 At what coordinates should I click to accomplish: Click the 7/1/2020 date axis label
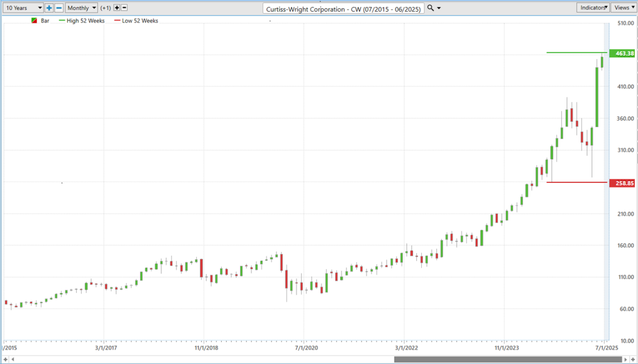pos(307,348)
